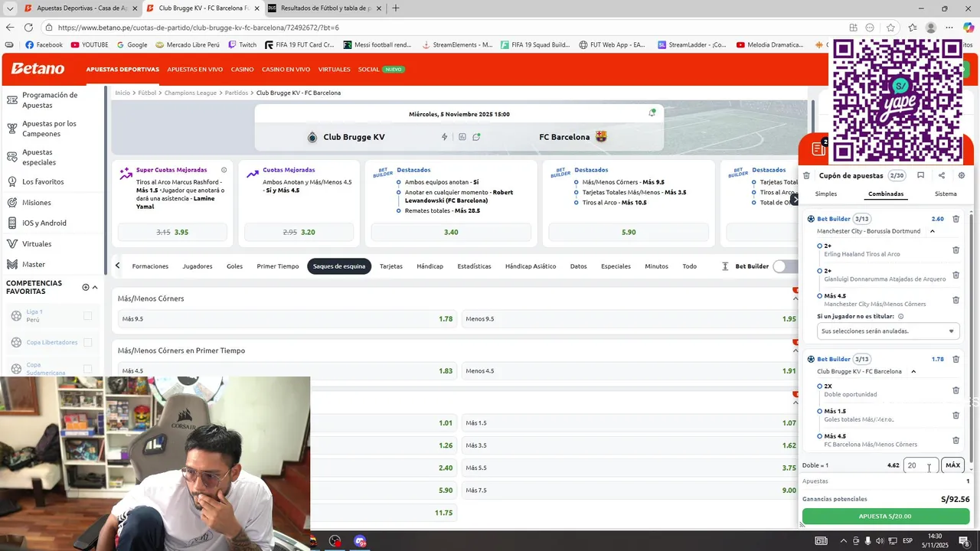The height and width of the screenshot is (551, 980).
Task: Collapse Más/Menos Córners en Primer Tiempo market
Action: 795,351
